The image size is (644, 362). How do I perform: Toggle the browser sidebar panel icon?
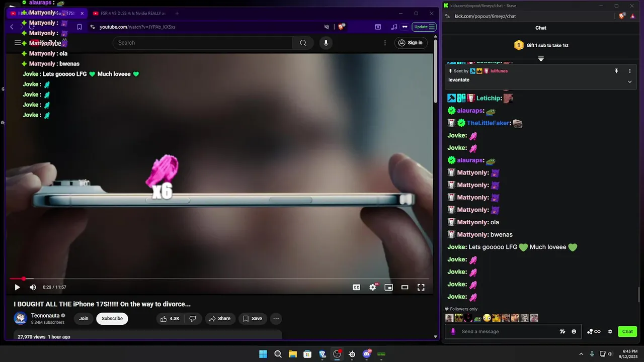[378, 27]
